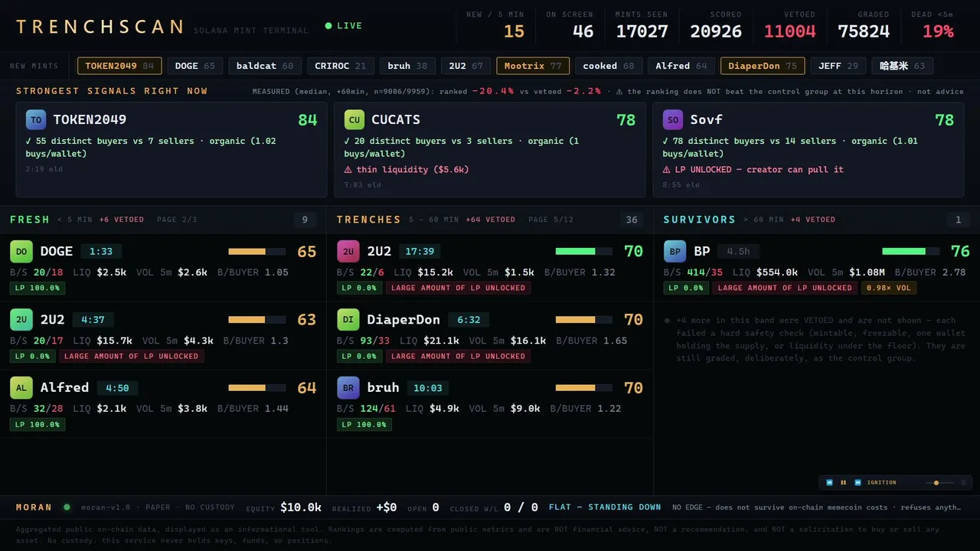Click the +4 VETOED label in SURVIVORS
The width and height of the screenshot is (980, 551).
[813, 220]
